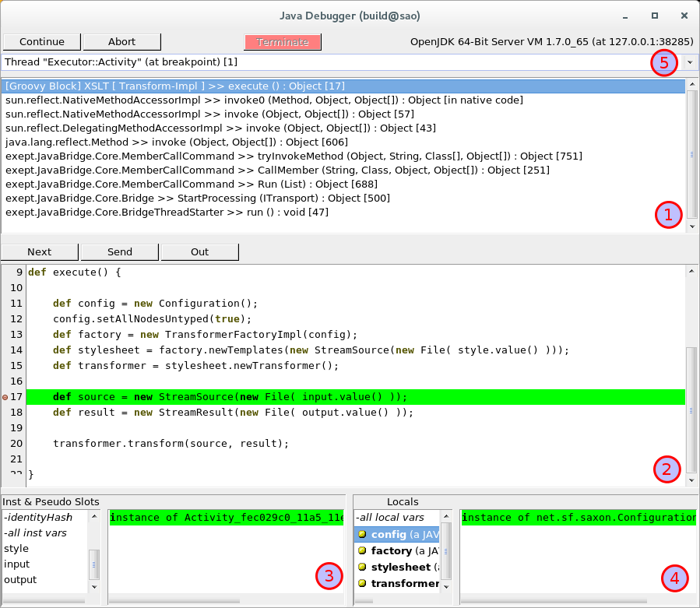
Task: Click the Thread "Executor::Activity" combo field
Action: pyautogui.click(x=327, y=62)
